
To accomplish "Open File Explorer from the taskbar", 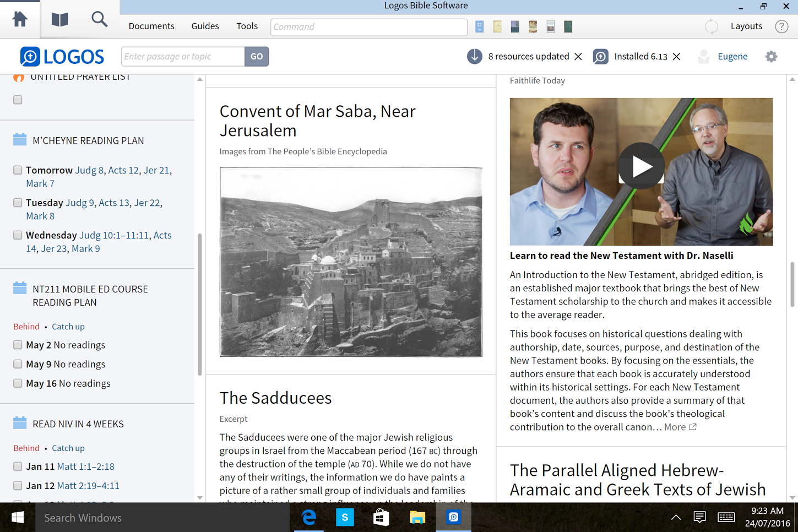I will 417,517.
